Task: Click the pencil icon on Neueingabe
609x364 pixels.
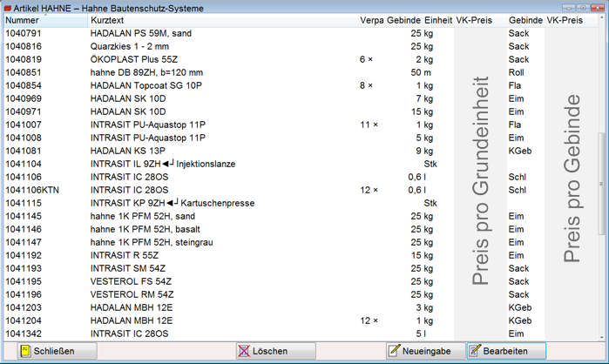Action: click(394, 350)
